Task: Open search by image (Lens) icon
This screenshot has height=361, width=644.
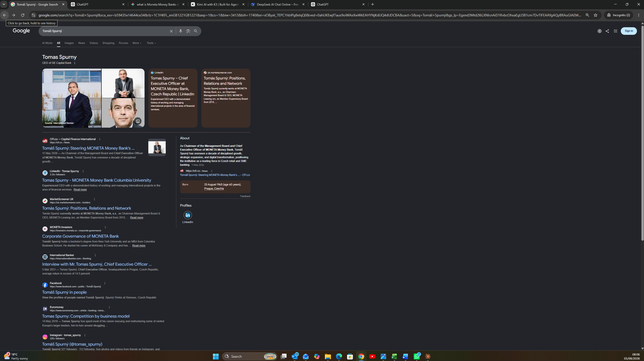Action: (188, 31)
